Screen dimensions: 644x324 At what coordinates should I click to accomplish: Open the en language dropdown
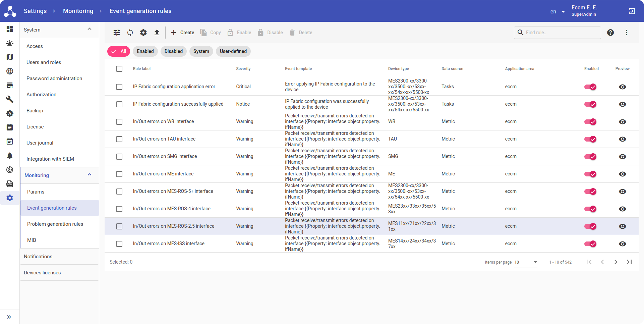[557, 12]
